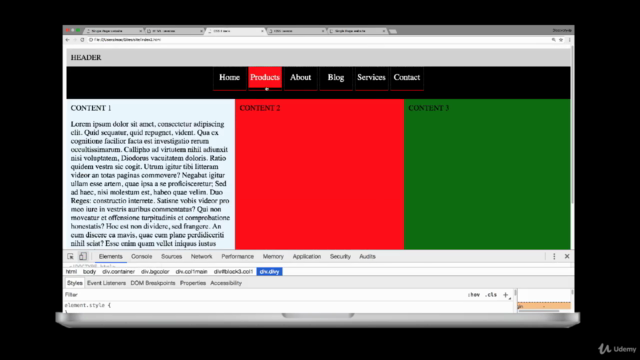640x360 pixels.
Task: Click the div#block3.col1 breadcrumb
Action: [233, 271]
